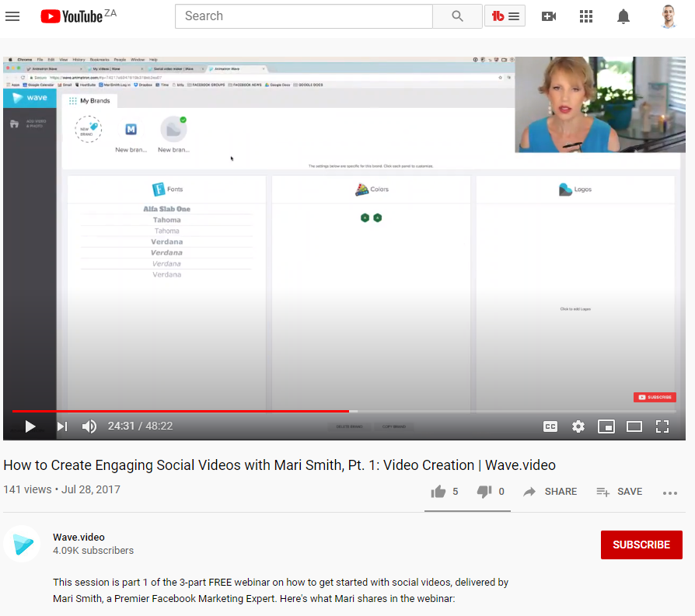Click 'Click to add Logos' placeholder text
This screenshot has height=616, width=695.
coord(575,309)
